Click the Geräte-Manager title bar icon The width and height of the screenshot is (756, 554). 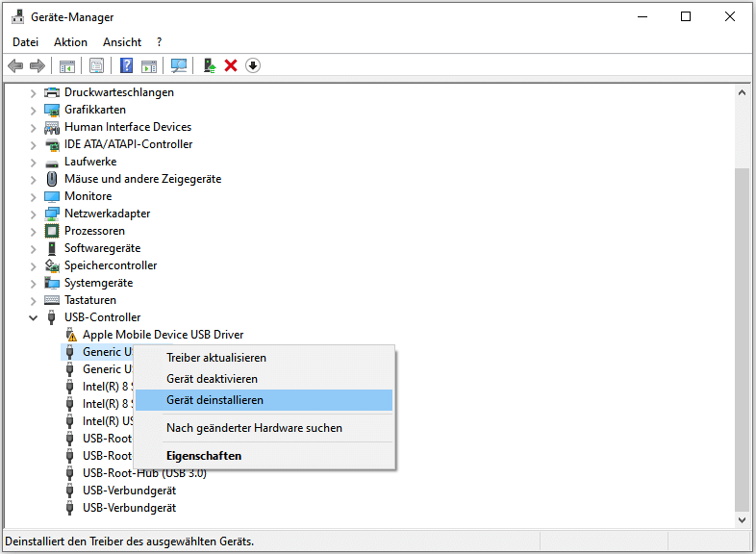18,17
